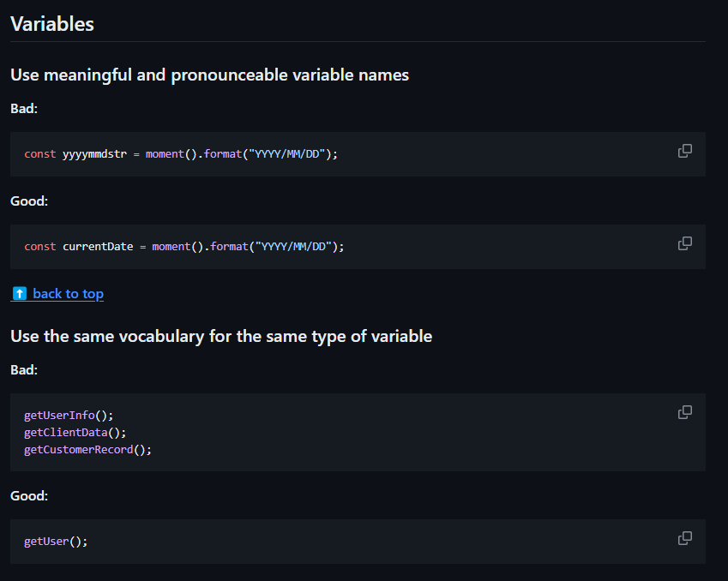
Task: Click the 'Good:' label above getUser code
Action: click(29, 496)
